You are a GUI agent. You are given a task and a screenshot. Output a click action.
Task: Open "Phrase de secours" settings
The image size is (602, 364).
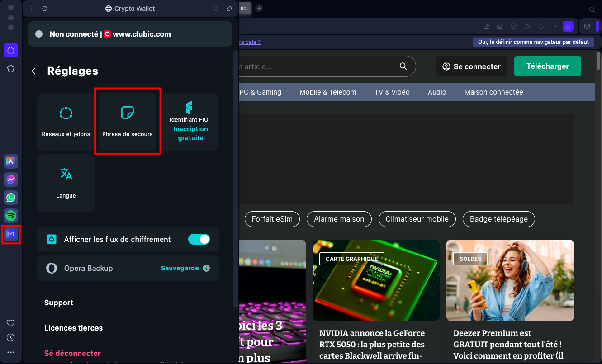point(128,121)
